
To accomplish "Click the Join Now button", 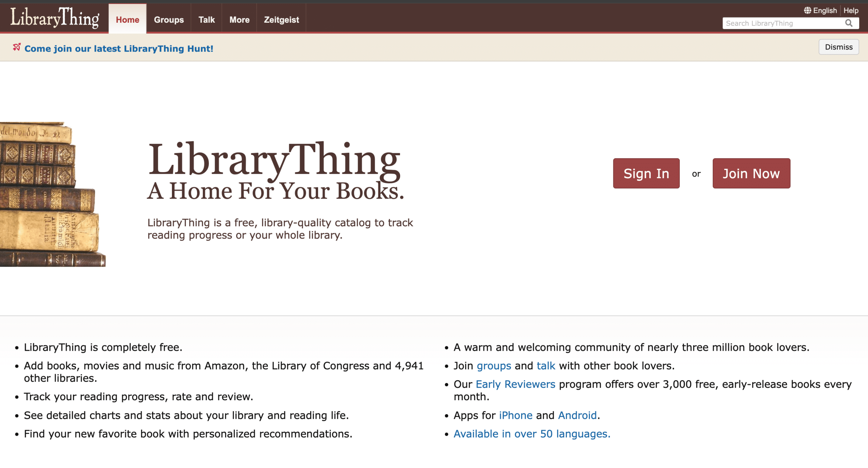I will tap(751, 173).
